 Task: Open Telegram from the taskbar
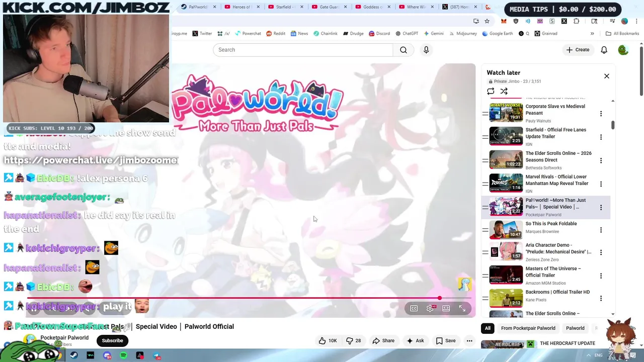click(x=156, y=356)
